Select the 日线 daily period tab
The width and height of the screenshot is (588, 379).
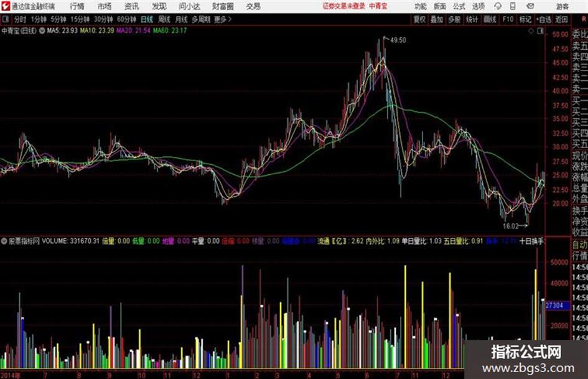pos(147,19)
